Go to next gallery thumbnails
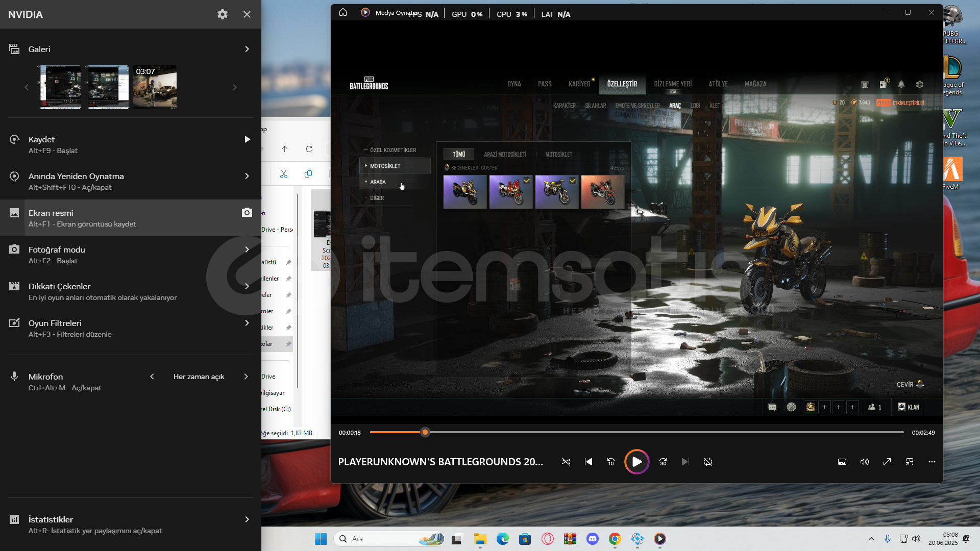Screen dimensions: 980x551 tap(235, 87)
